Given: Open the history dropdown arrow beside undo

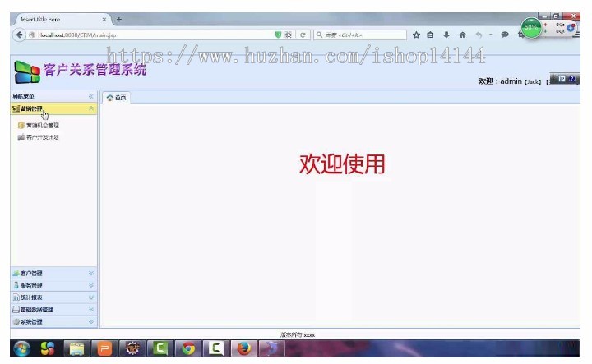Looking at the screenshot, I should click(x=490, y=35).
